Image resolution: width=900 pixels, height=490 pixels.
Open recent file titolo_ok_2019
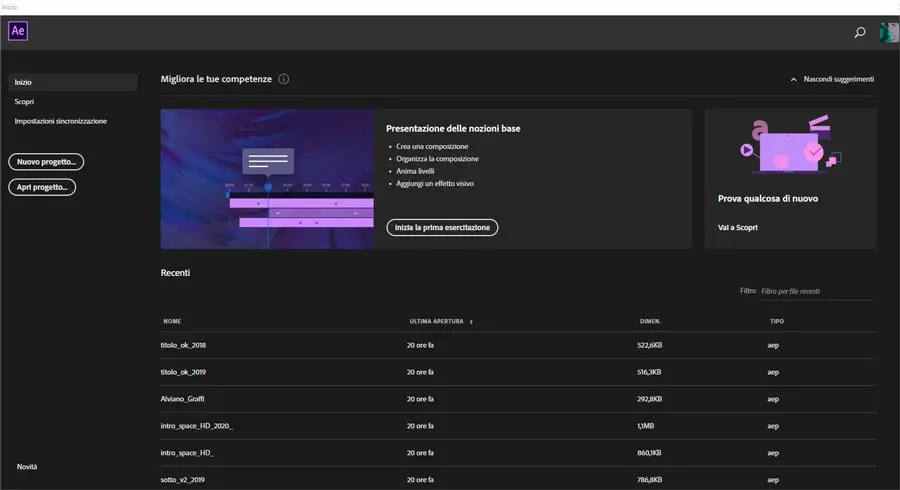tap(183, 372)
